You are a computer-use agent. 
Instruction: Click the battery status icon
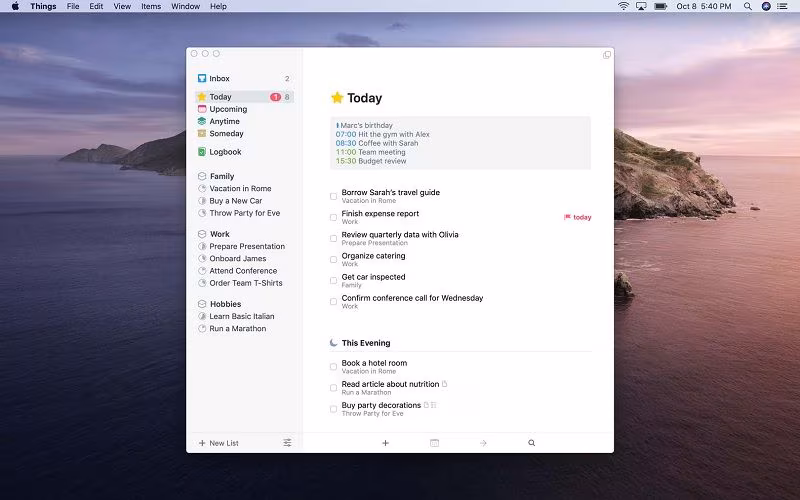point(661,6)
